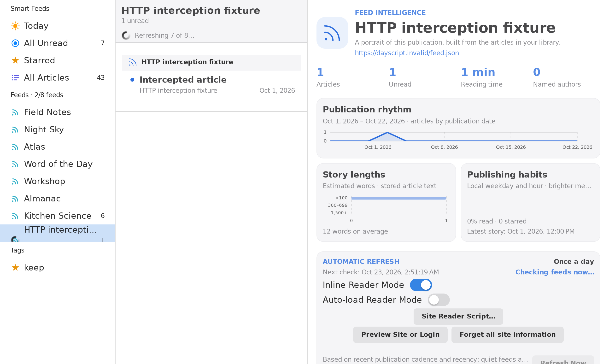Click the Word of the Day feed icon
Viewport: 609px width, 364px height.
point(15,164)
